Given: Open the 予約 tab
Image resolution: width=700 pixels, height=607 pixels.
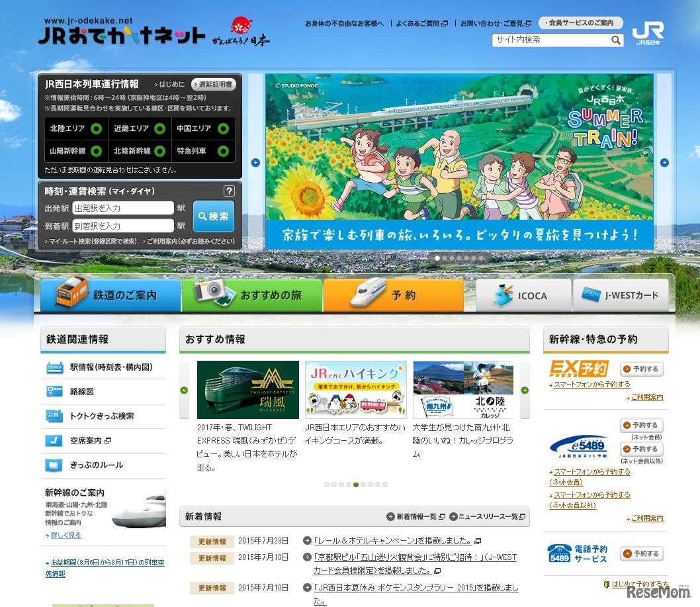Looking at the screenshot, I should click(393, 295).
